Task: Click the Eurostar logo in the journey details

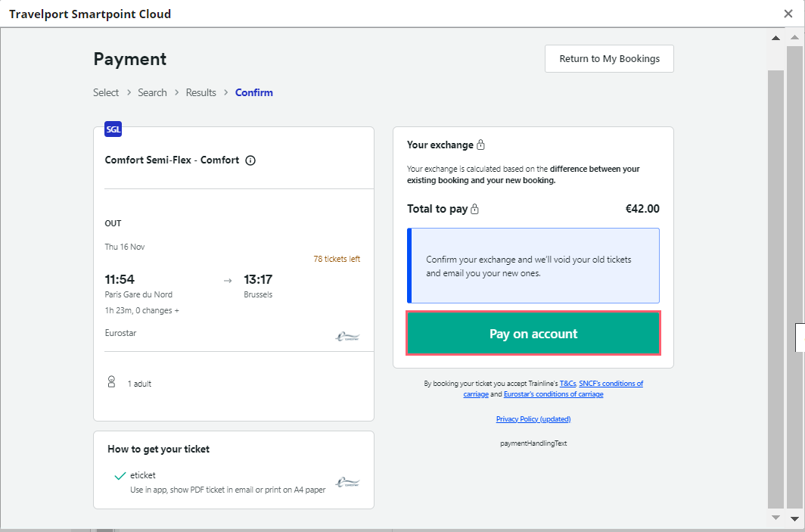Action: (347, 337)
